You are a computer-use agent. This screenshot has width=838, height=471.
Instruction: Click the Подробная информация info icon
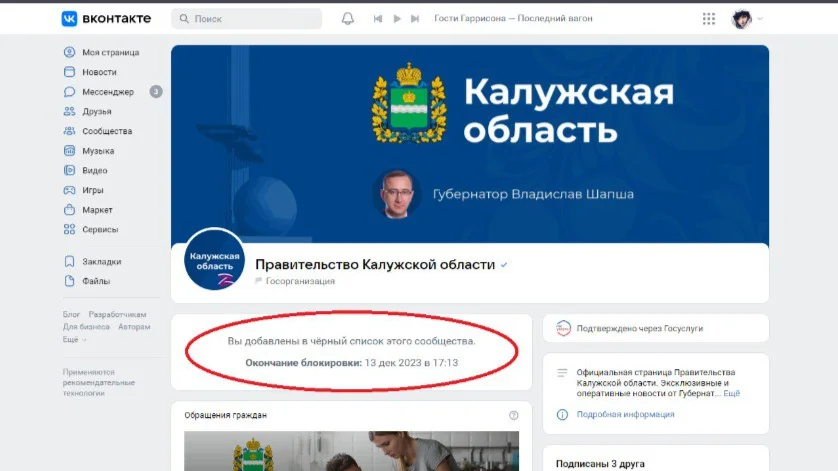point(562,414)
